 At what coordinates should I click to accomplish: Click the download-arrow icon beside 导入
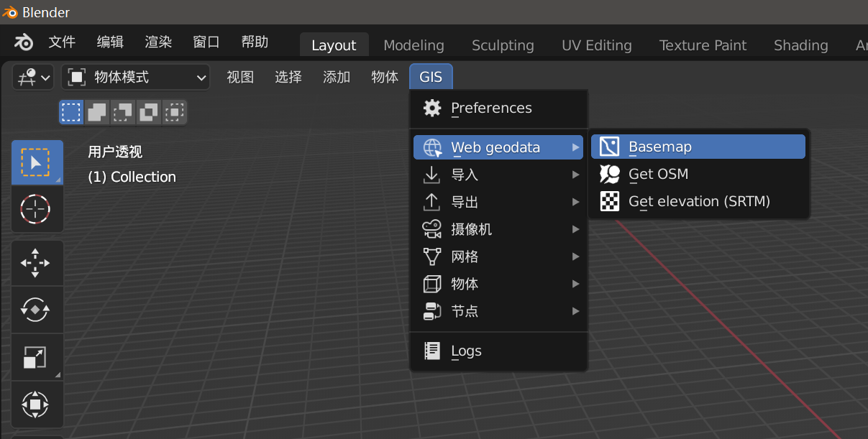pyautogui.click(x=432, y=175)
